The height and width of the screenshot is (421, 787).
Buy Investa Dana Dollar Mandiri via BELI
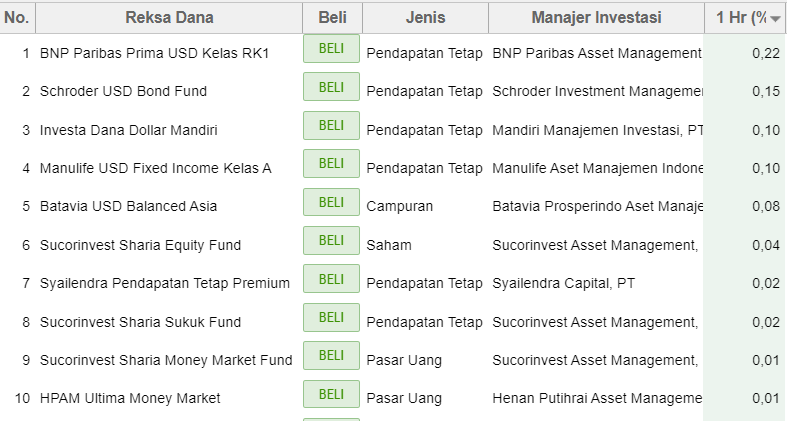[x=331, y=125]
